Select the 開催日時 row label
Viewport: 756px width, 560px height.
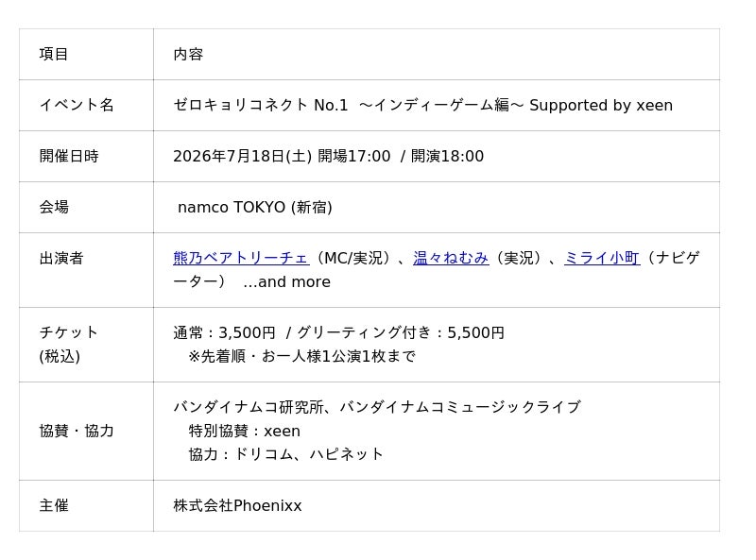69,156
